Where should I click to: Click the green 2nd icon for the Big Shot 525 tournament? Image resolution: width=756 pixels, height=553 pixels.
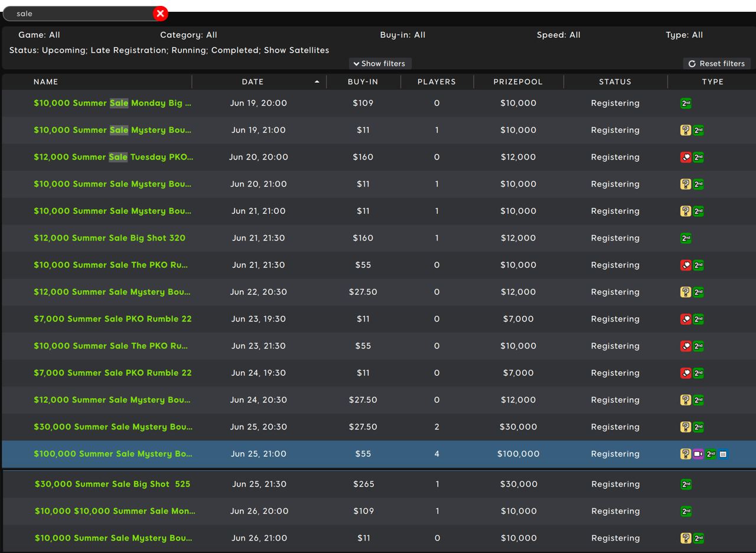pos(686,484)
